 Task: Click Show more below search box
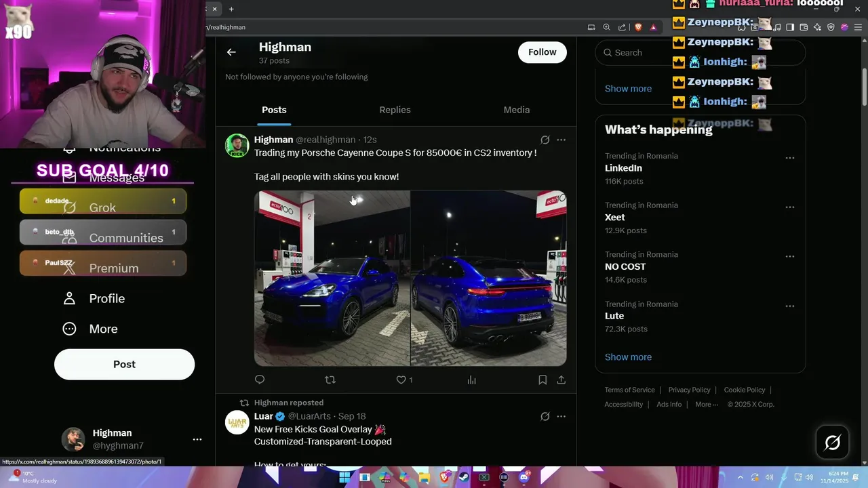coord(628,89)
